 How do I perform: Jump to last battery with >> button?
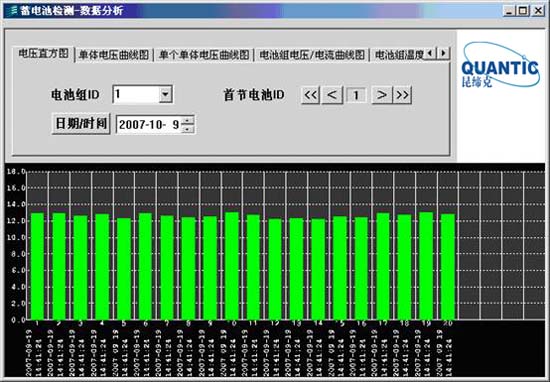(402, 95)
